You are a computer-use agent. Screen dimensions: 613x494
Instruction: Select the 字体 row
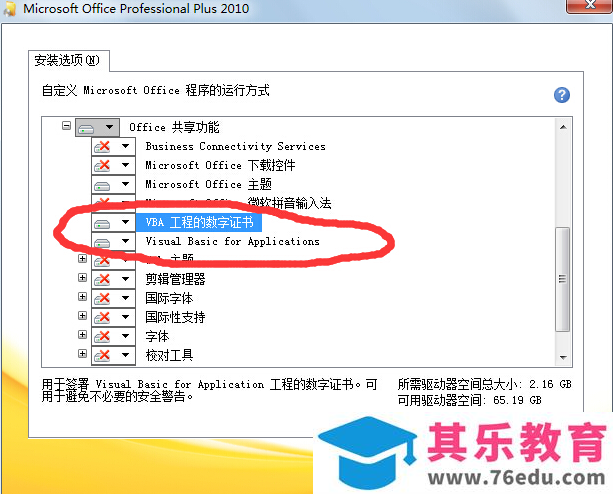point(157,336)
